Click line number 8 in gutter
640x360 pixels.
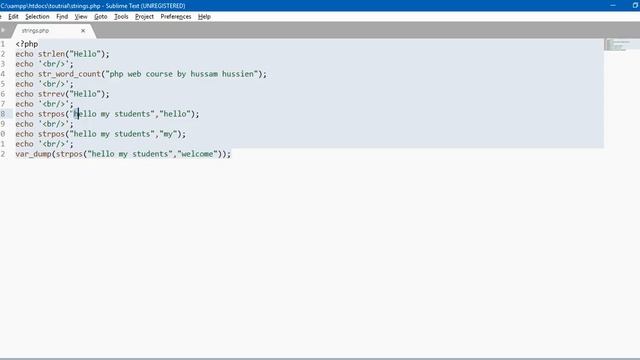(3, 114)
